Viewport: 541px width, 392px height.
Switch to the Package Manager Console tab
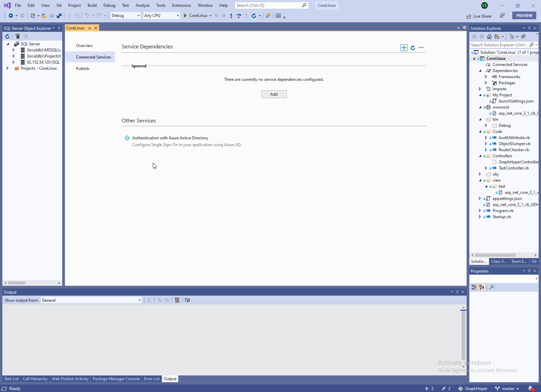(116, 379)
